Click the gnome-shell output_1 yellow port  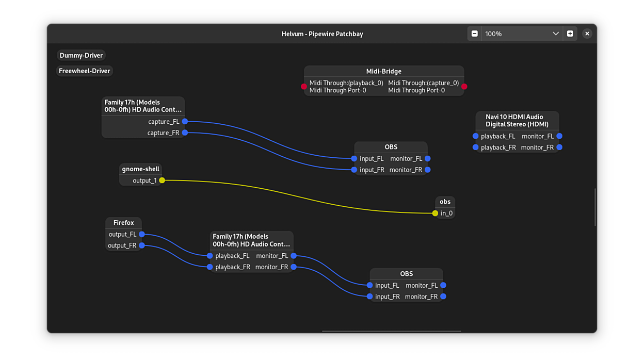click(x=162, y=180)
